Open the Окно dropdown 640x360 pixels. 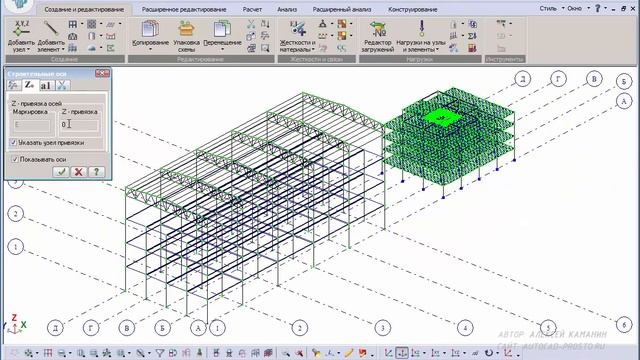click(578, 8)
